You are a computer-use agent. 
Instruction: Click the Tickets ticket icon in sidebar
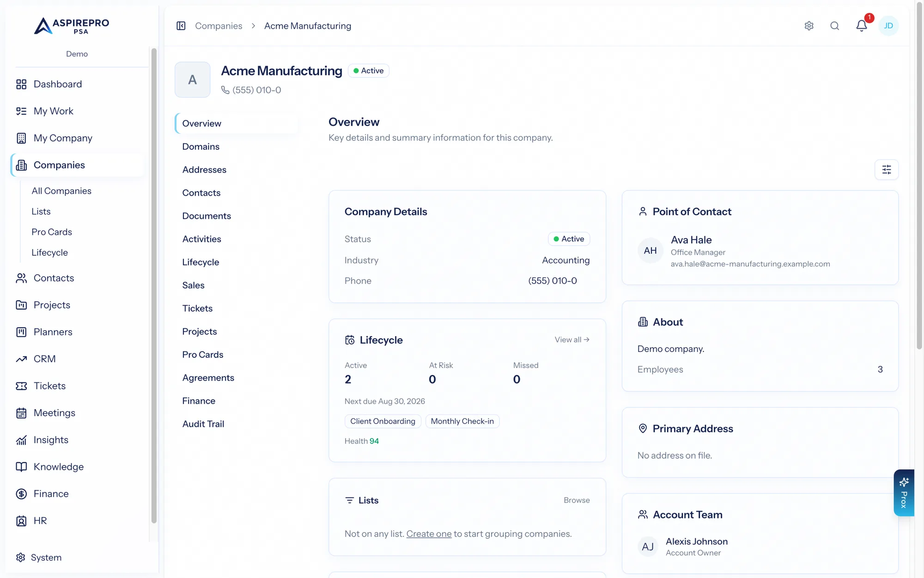(x=21, y=386)
